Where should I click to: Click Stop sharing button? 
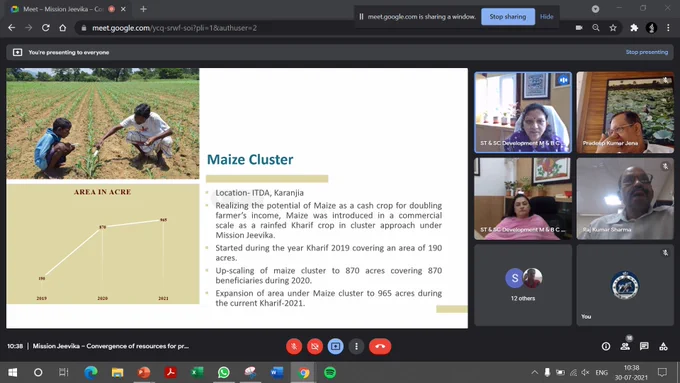(x=508, y=16)
